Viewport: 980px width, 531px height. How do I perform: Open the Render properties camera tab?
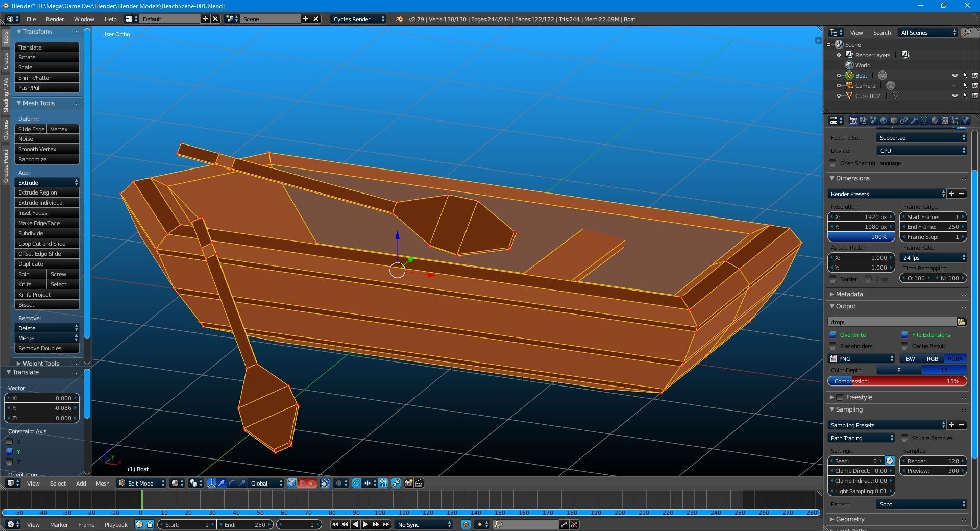[x=852, y=120]
